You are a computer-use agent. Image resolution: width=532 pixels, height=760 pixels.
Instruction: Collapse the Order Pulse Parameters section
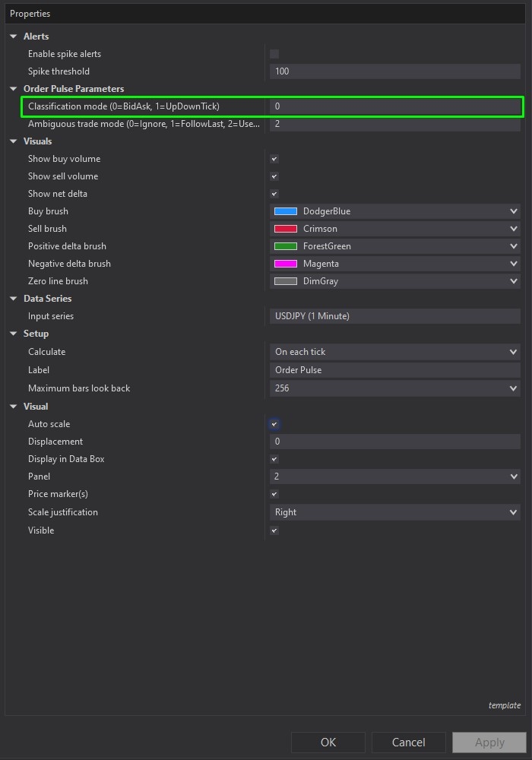tap(14, 89)
